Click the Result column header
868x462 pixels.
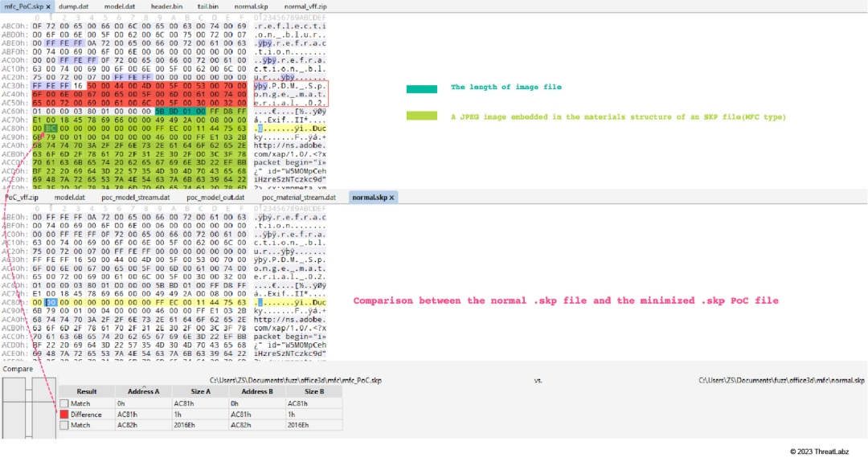click(x=87, y=391)
